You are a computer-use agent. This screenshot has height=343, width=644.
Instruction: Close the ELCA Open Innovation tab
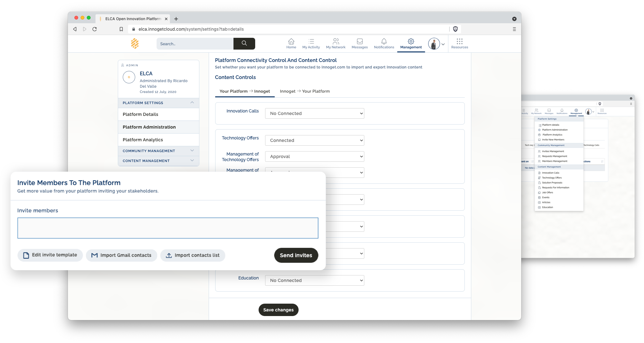pos(166,19)
